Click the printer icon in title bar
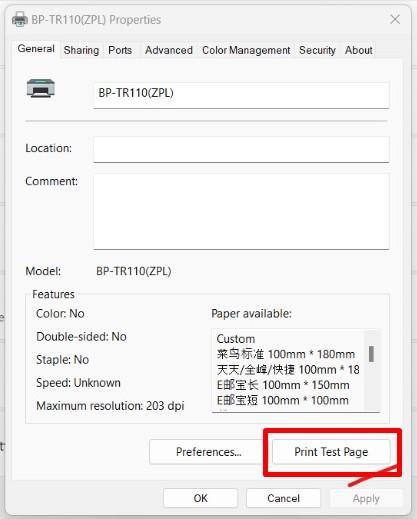Screen dimensions: 417x519 [20, 19]
